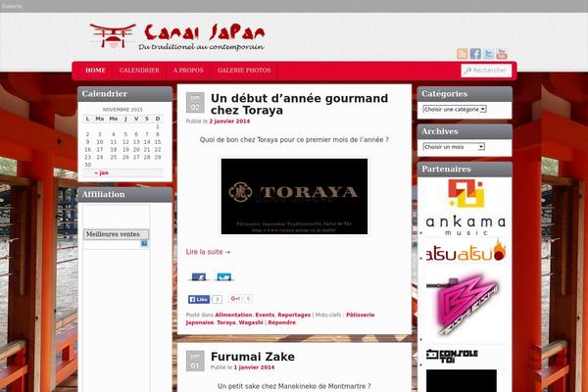Click the date link 2 janvier 2014
Screen dimensions: 588x392
pyautogui.click(x=229, y=122)
